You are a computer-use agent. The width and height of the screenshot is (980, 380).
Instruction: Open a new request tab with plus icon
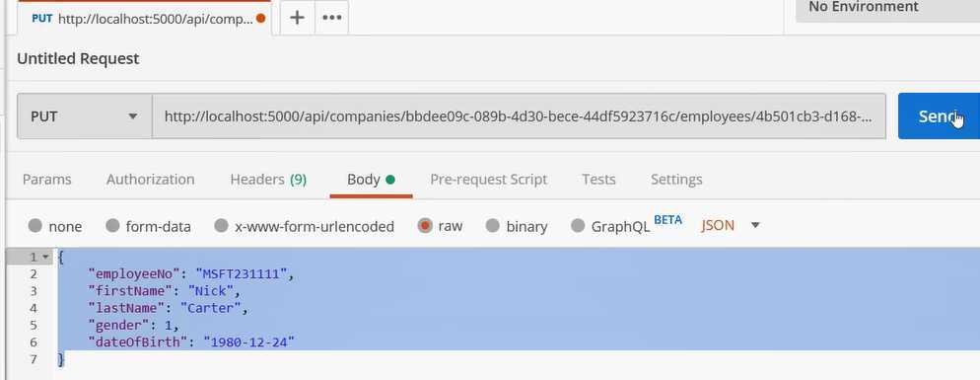click(x=297, y=18)
